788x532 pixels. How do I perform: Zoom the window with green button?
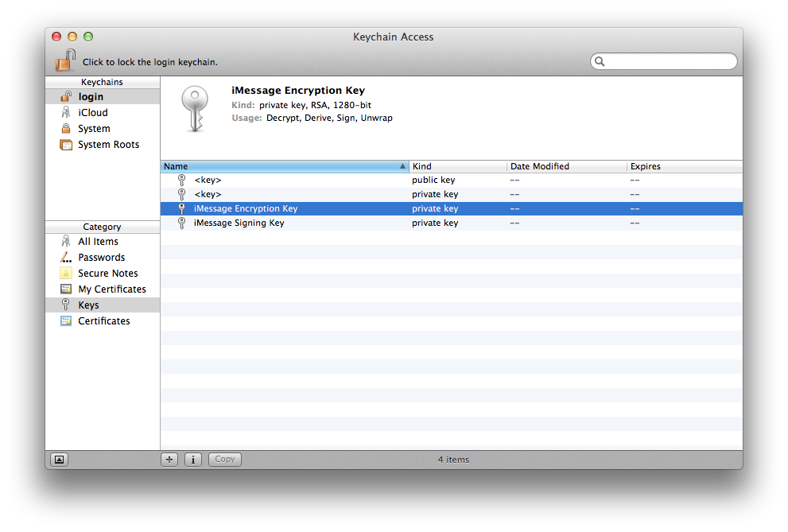pyautogui.click(x=88, y=37)
